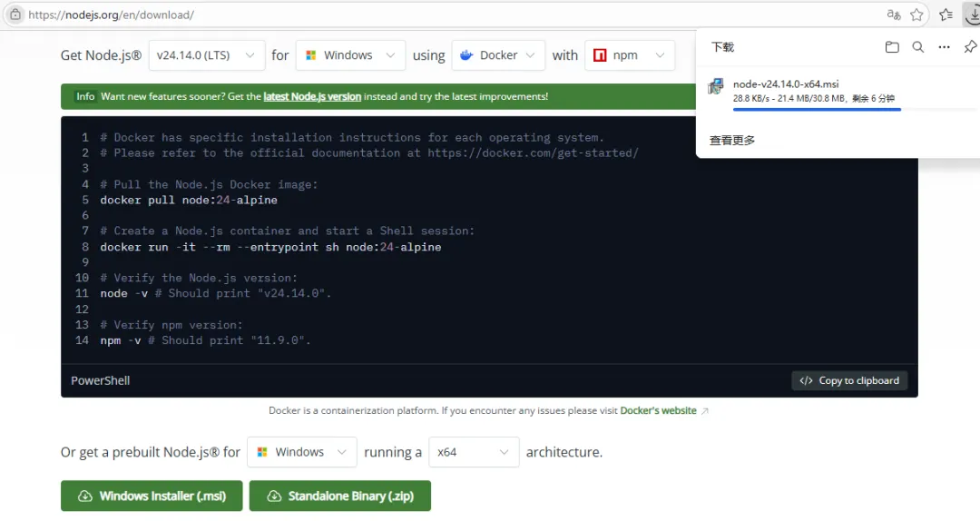Click the Windows logo in top dropdown
The width and height of the screenshot is (980, 521).
(310, 55)
